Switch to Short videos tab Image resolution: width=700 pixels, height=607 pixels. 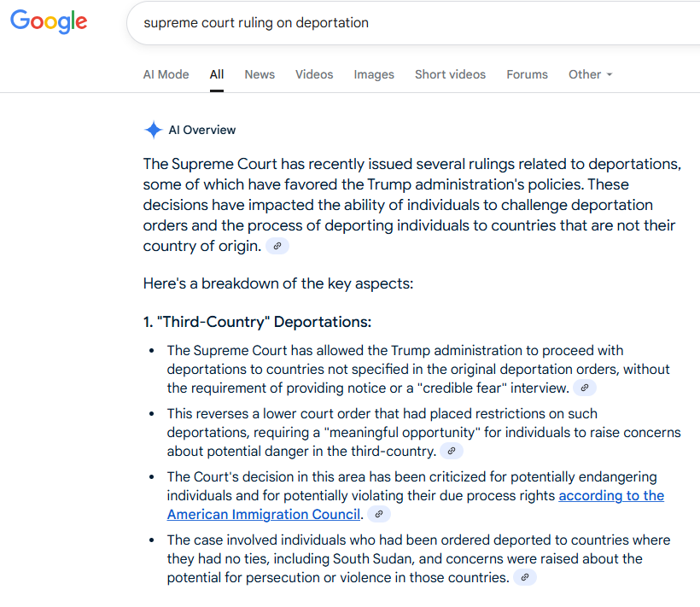(x=450, y=74)
